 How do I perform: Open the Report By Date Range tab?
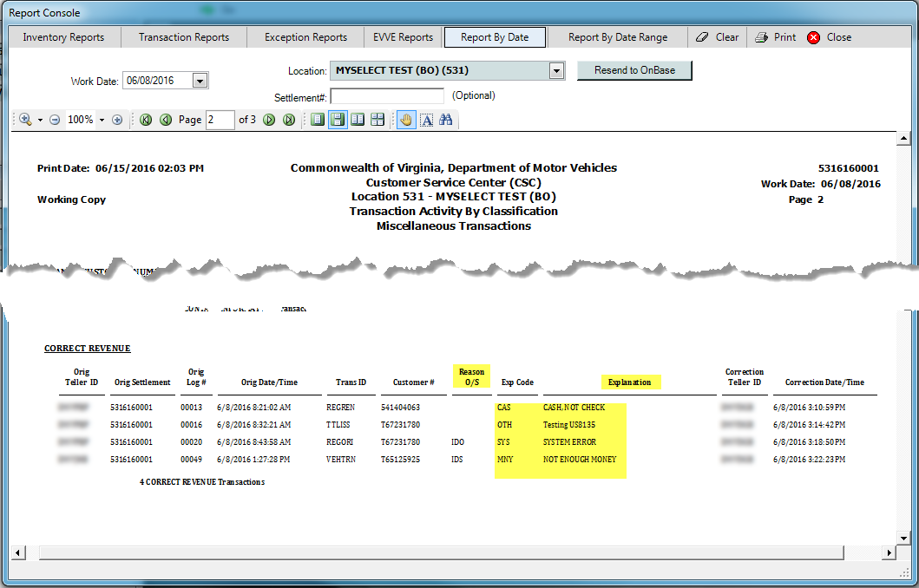pos(617,37)
